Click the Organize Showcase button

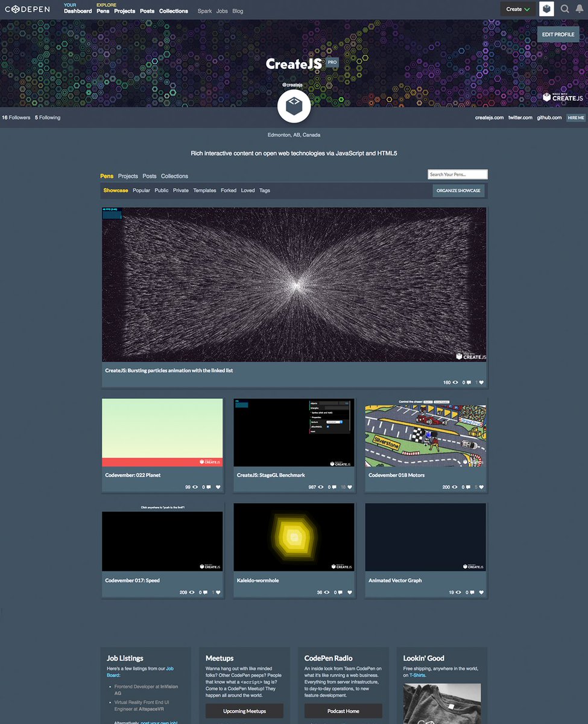tap(459, 191)
